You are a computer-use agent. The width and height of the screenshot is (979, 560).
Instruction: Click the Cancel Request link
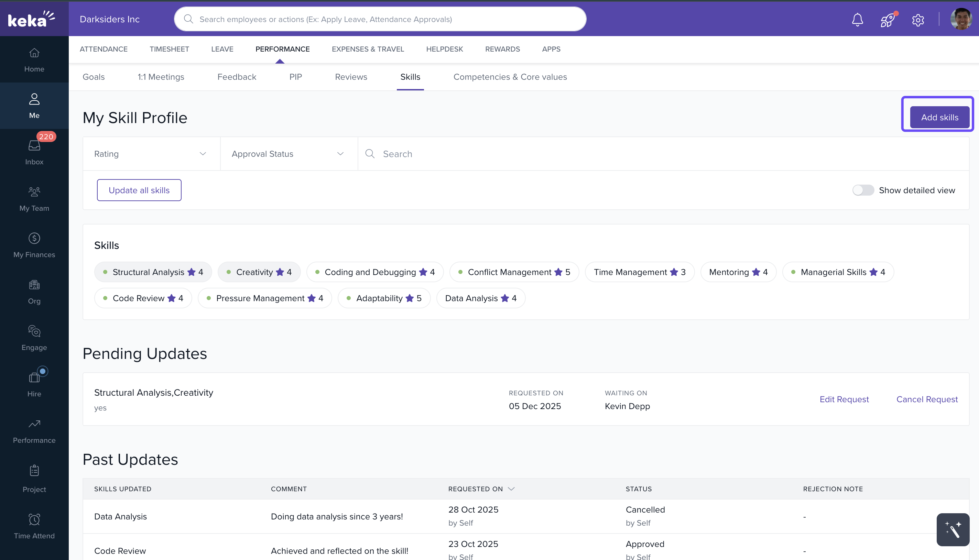[x=927, y=399]
